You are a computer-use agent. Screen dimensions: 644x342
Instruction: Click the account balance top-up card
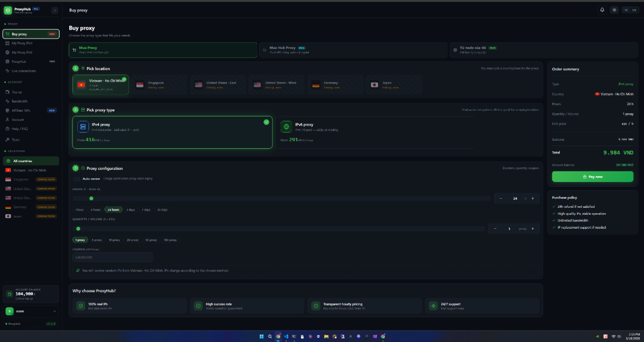coord(31,294)
